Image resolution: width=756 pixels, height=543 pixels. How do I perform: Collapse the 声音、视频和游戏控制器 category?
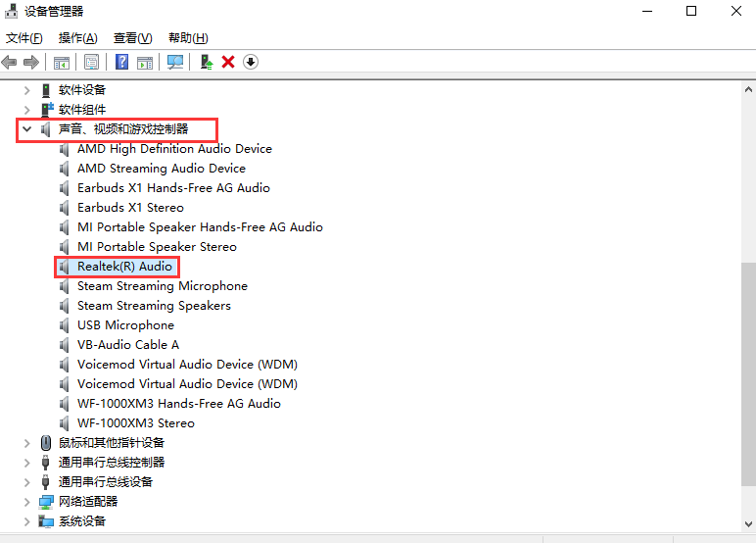[x=26, y=129]
